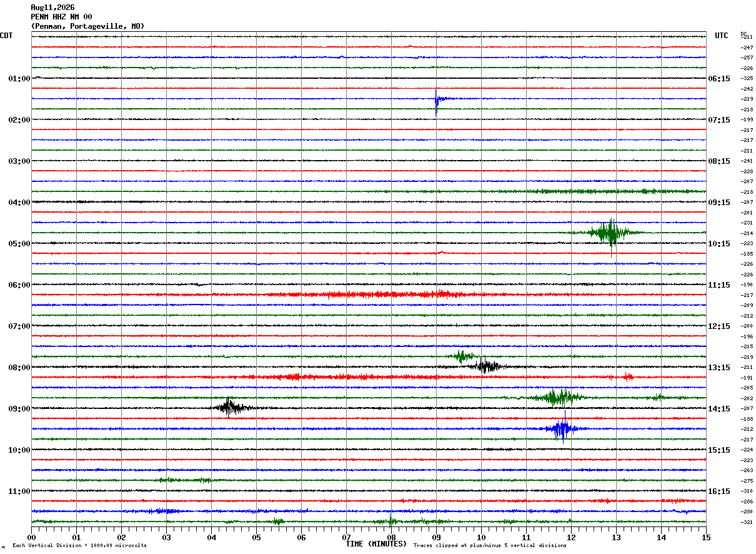The image size is (756, 554).
Task: Click the Aug11,2026 date text
Action: click(x=52, y=8)
